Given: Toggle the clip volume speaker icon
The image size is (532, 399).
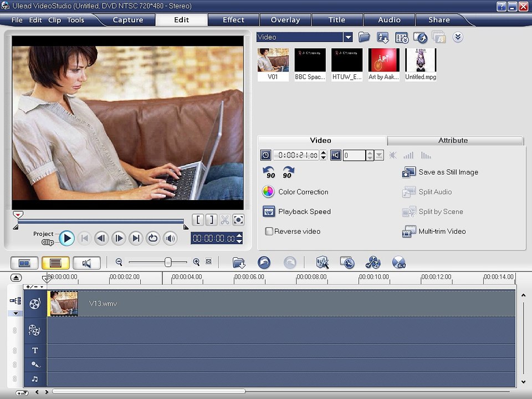Looking at the screenshot, I should click(x=336, y=155).
